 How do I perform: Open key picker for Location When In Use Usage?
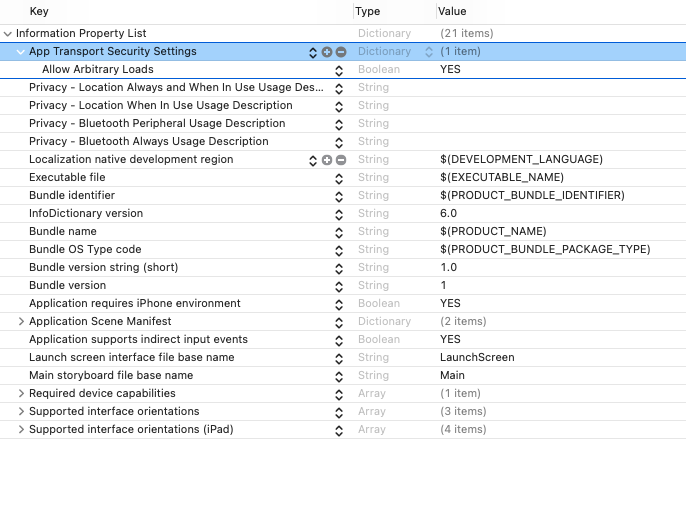339,106
